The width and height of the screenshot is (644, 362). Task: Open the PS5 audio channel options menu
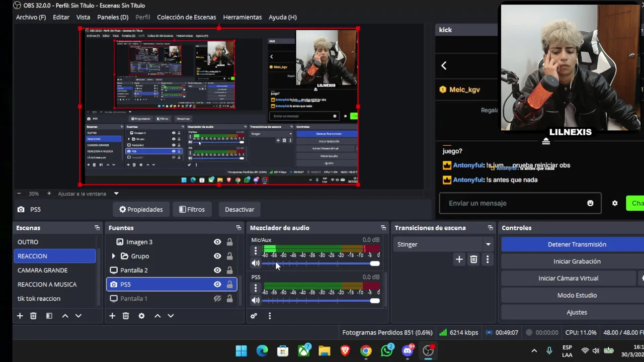256,288
